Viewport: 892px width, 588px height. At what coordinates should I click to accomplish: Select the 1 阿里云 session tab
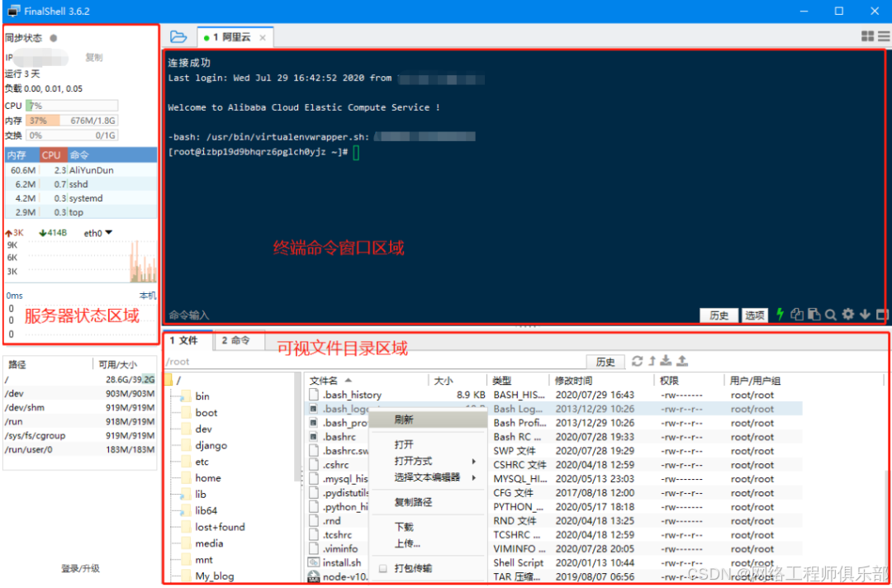(x=235, y=37)
